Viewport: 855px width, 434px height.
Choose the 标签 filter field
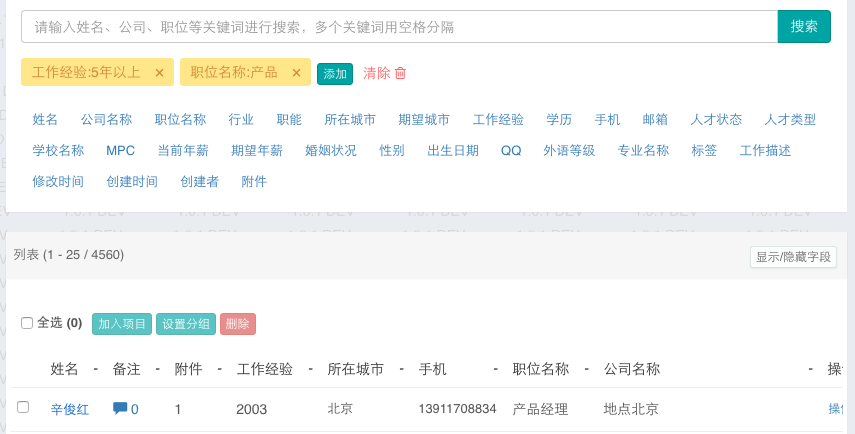tap(704, 150)
